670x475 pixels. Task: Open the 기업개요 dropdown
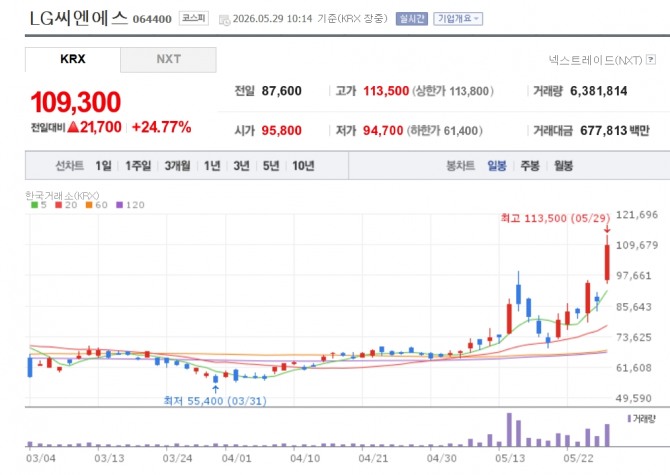(458, 19)
